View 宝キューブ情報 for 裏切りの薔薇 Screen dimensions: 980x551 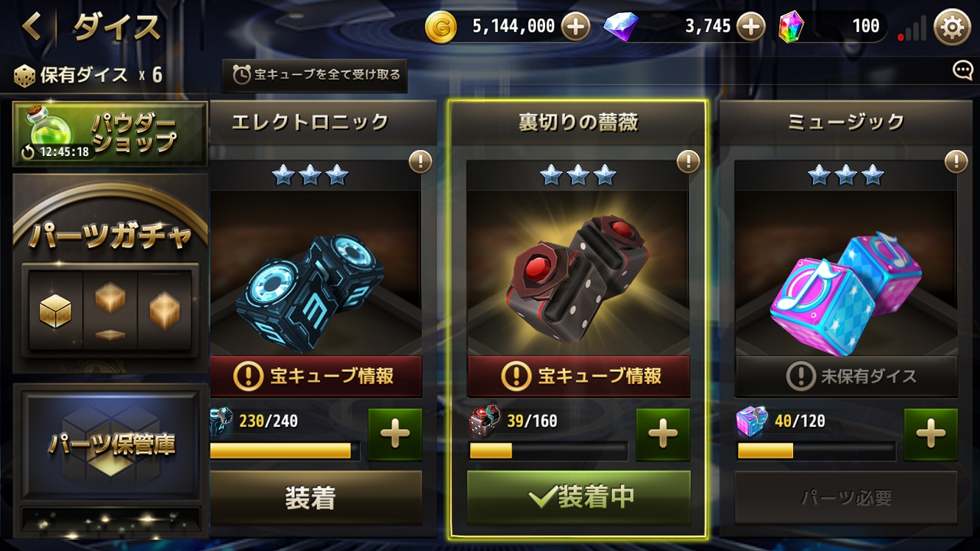tap(579, 376)
